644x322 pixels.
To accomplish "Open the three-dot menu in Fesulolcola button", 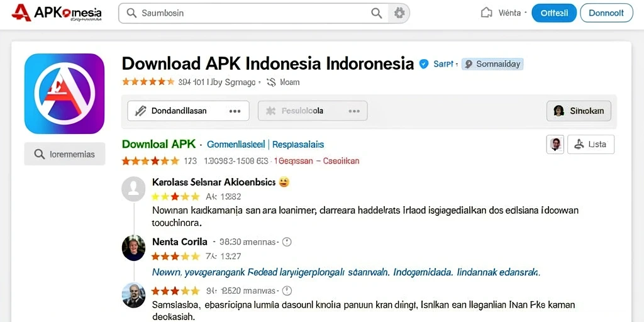I will coord(354,111).
